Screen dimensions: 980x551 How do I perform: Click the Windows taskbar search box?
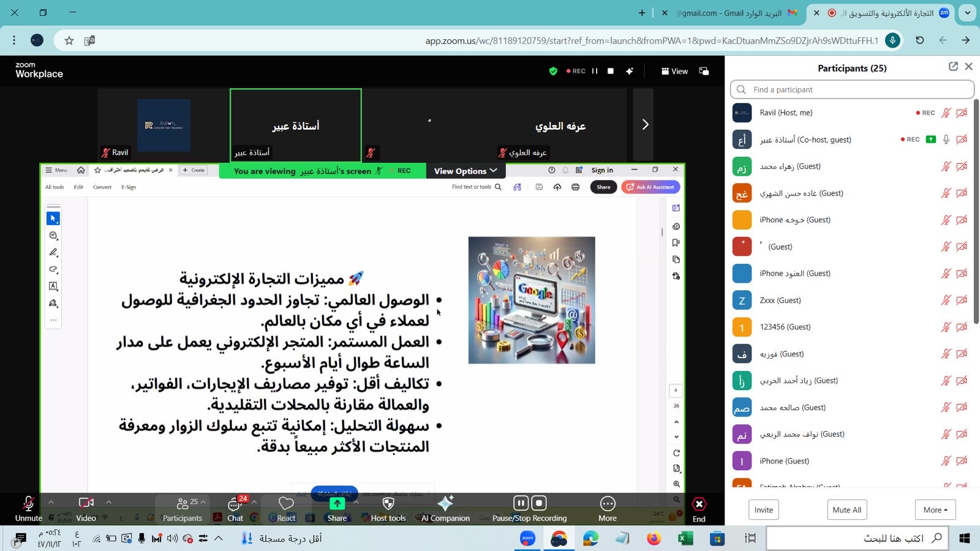point(857,538)
